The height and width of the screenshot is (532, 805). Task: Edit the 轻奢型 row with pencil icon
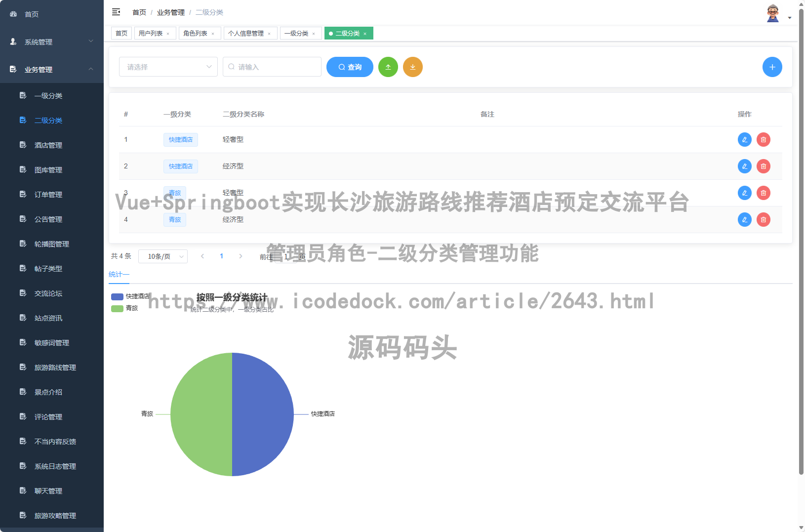coord(744,139)
